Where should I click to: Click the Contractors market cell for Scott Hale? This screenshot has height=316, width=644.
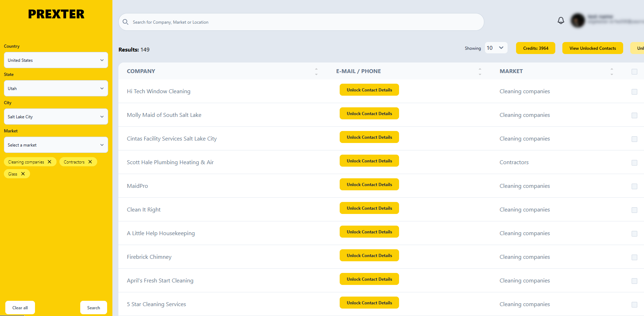[514, 162]
